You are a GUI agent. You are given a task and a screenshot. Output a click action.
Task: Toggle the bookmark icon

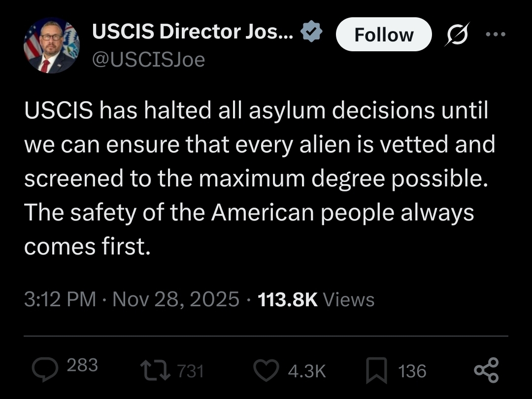[x=377, y=371]
